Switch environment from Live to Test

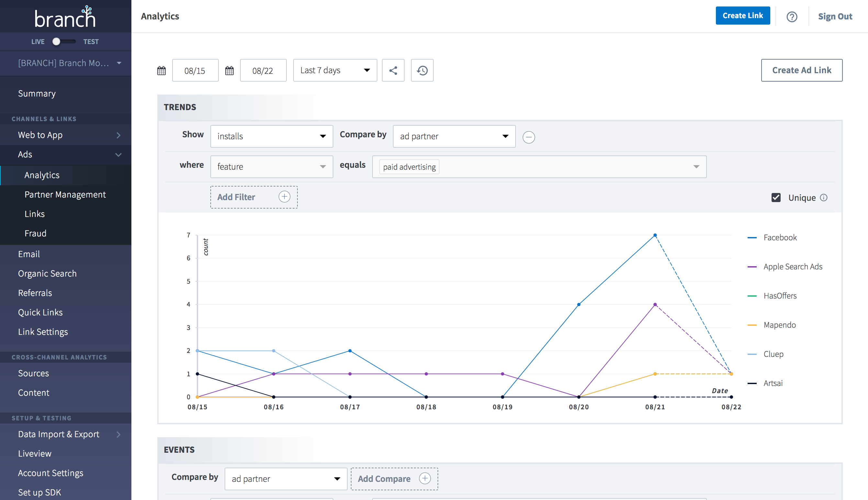coord(63,41)
